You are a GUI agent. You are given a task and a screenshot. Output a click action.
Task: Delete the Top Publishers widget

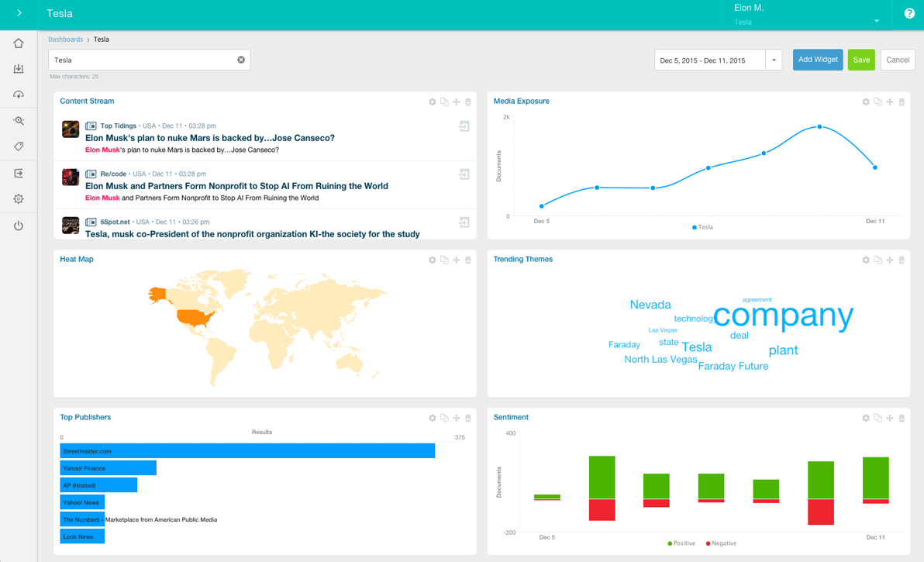pyautogui.click(x=468, y=418)
